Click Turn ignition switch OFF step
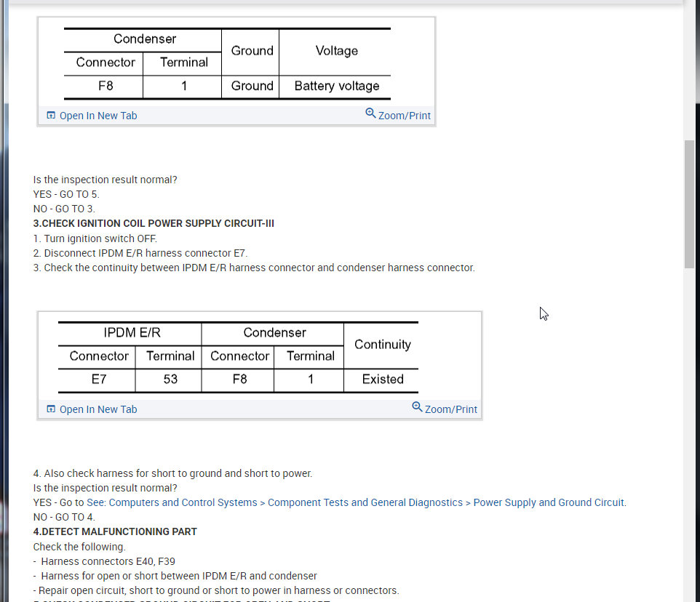Image resolution: width=700 pixels, height=602 pixels. [95, 238]
